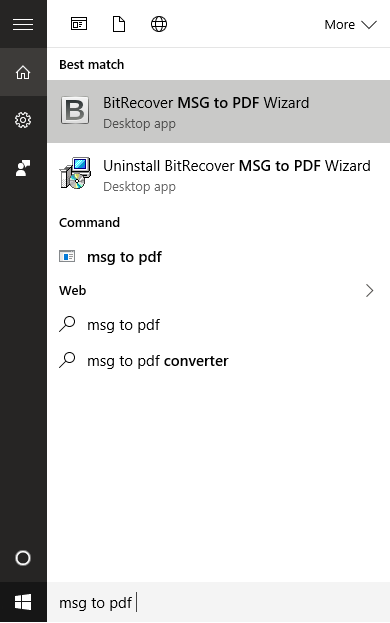Screen dimensions: 390x623
Task: Search the web for 'msg to pdf converter'
Action: (218, 361)
